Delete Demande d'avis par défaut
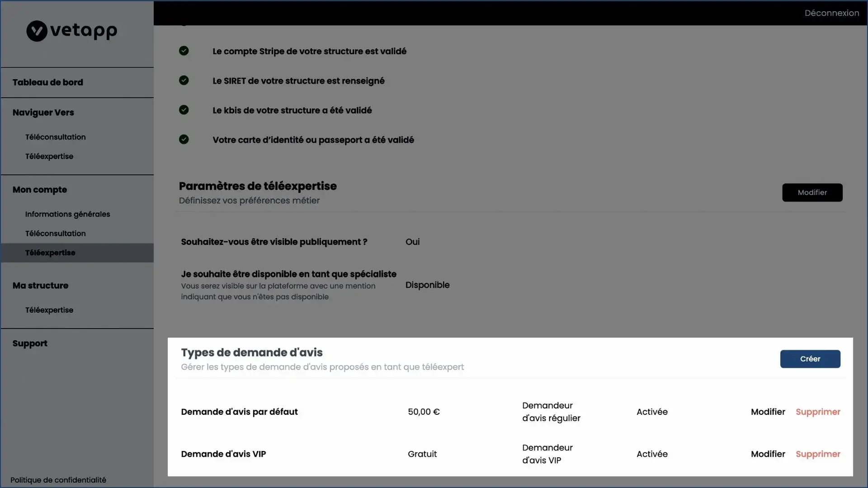Image resolution: width=868 pixels, height=488 pixels. point(817,412)
